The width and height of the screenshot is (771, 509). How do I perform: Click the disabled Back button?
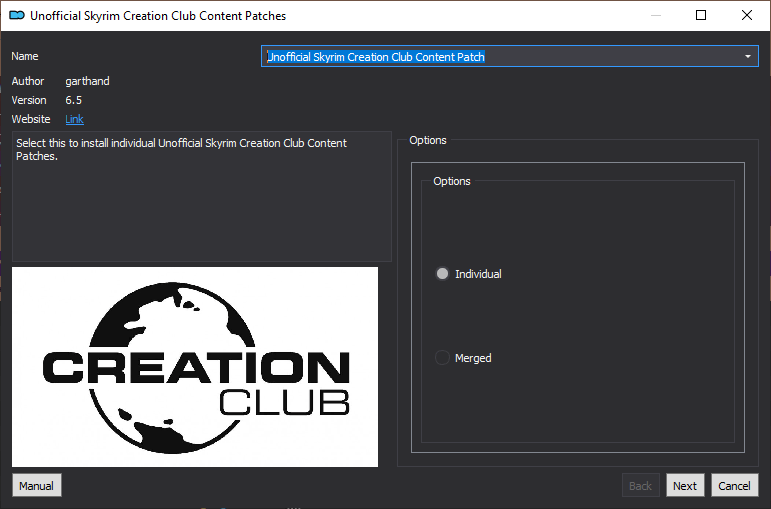coord(640,486)
